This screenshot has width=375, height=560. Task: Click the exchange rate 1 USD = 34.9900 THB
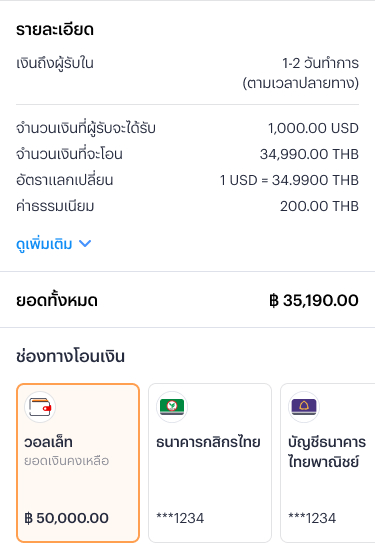click(289, 180)
